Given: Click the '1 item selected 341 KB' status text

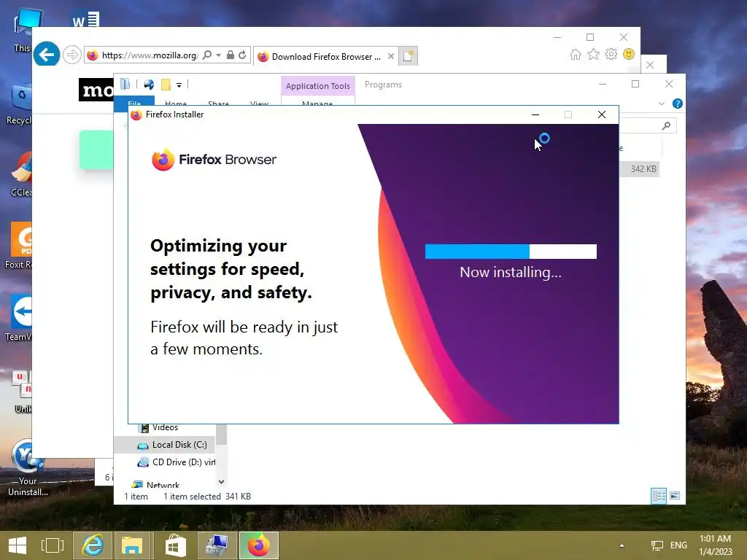Looking at the screenshot, I should [x=207, y=497].
